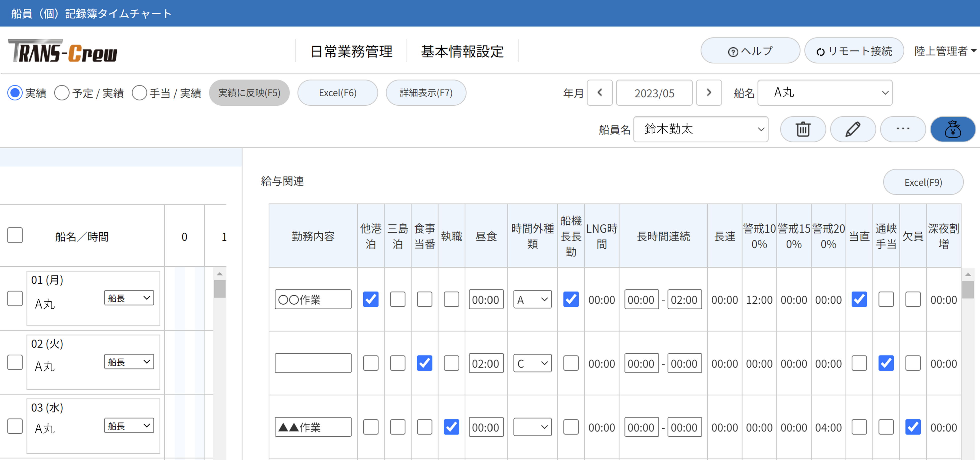Check the 01 (月) row checkbox
Image resolution: width=980 pixels, height=460 pixels.
click(15, 299)
